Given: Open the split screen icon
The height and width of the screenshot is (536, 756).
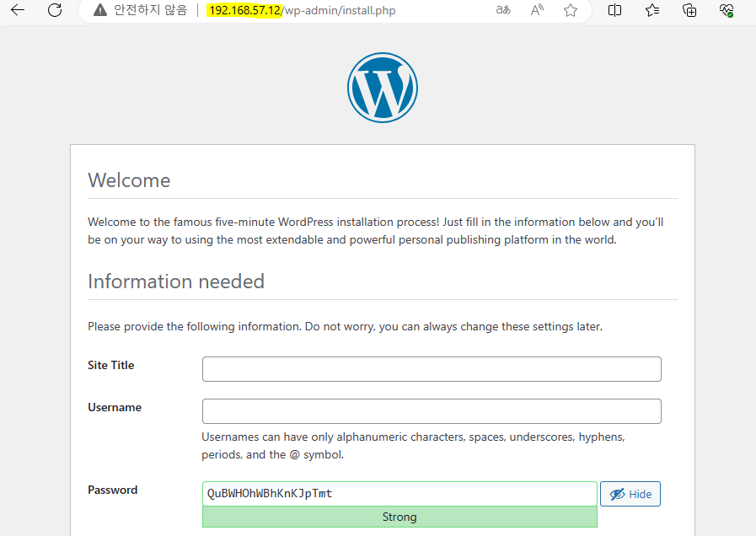Looking at the screenshot, I should [x=614, y=10].
